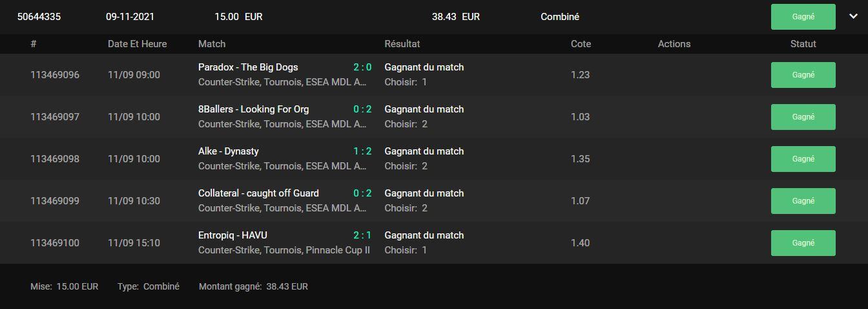868x309 pixels.
Task: Click the top Gagné status button
Action: click(803, 17)
